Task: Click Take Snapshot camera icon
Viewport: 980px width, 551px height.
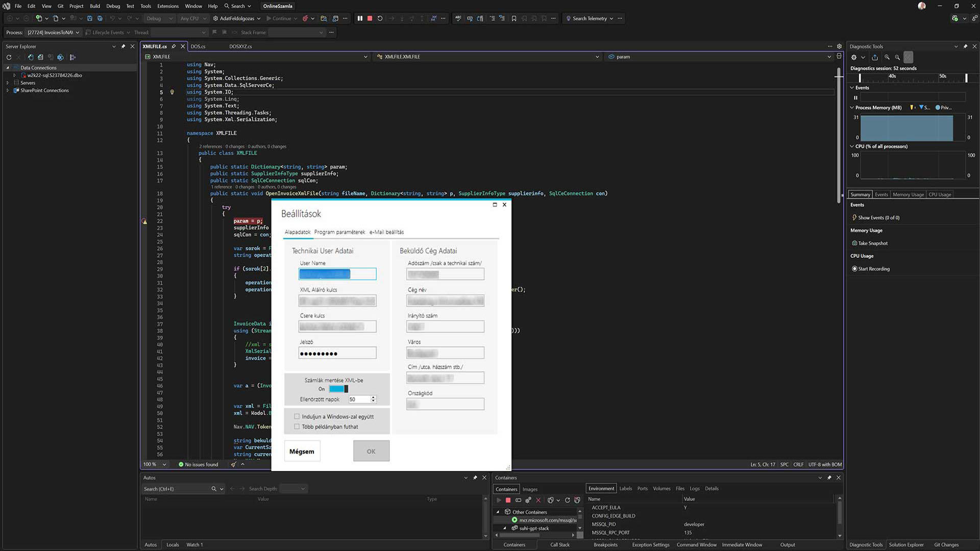Action: (854, 243)
